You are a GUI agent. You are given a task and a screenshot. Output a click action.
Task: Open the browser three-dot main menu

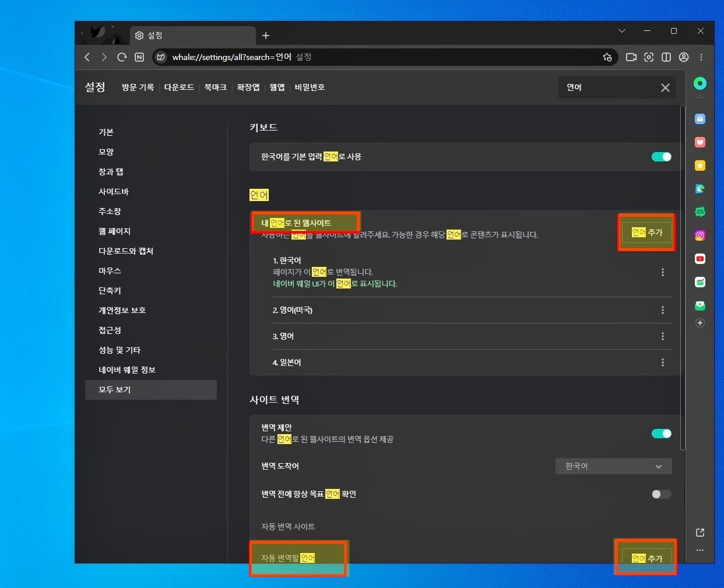pyautogui.click(x=701, y=57)
